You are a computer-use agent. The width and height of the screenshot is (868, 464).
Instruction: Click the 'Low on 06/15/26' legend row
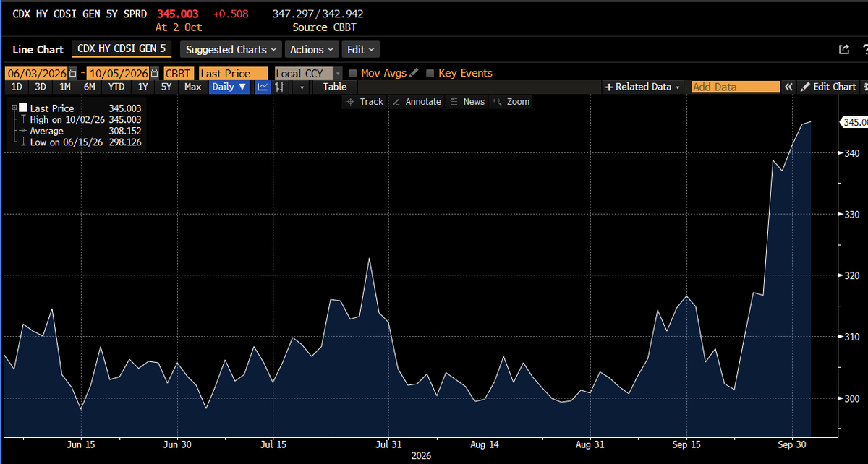80,142
